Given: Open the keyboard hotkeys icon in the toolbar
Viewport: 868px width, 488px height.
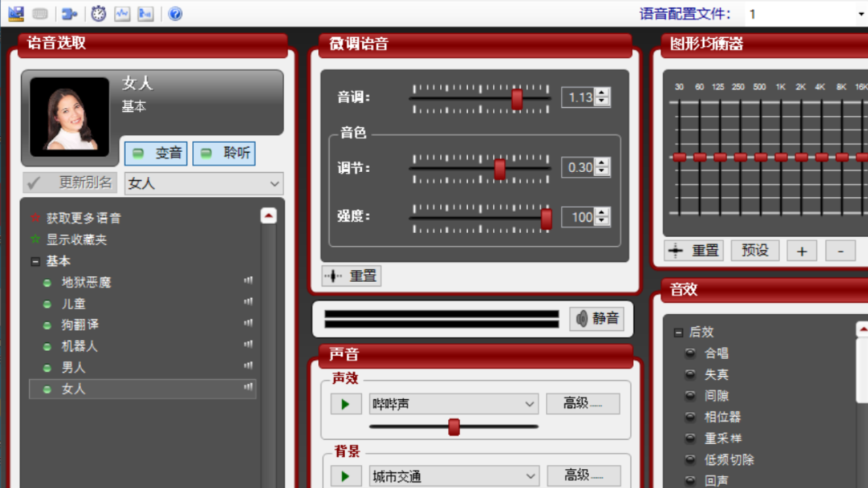Looking at the screenshot, I should pos(39,14).
